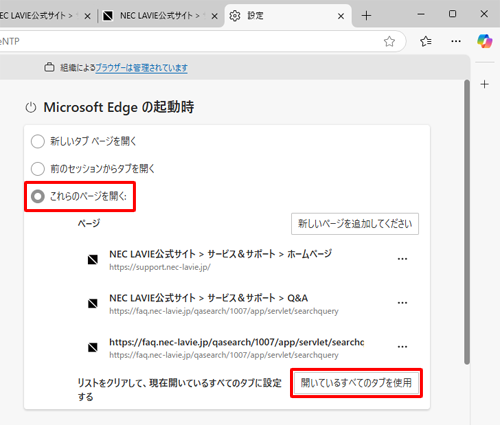Click the NEC LAVIE公式サイト ホームページ title text

coord(220,254)
